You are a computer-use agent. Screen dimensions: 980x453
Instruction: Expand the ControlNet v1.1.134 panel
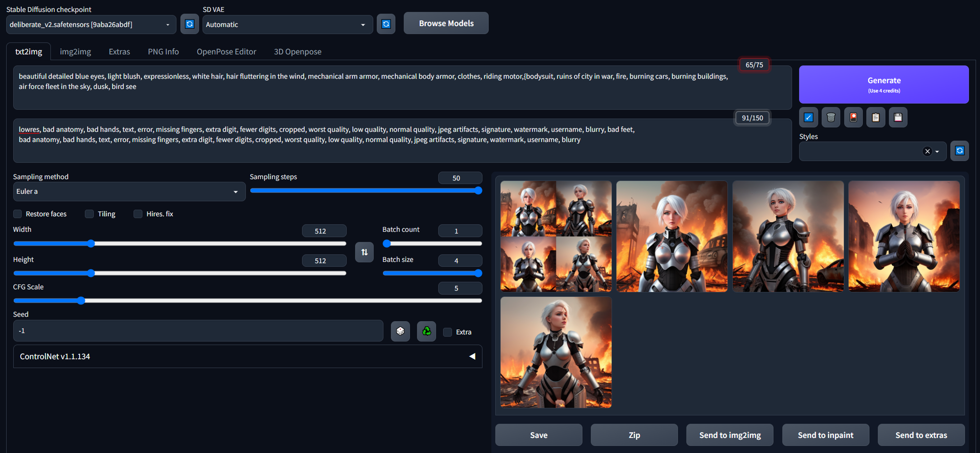coord(248,356)
